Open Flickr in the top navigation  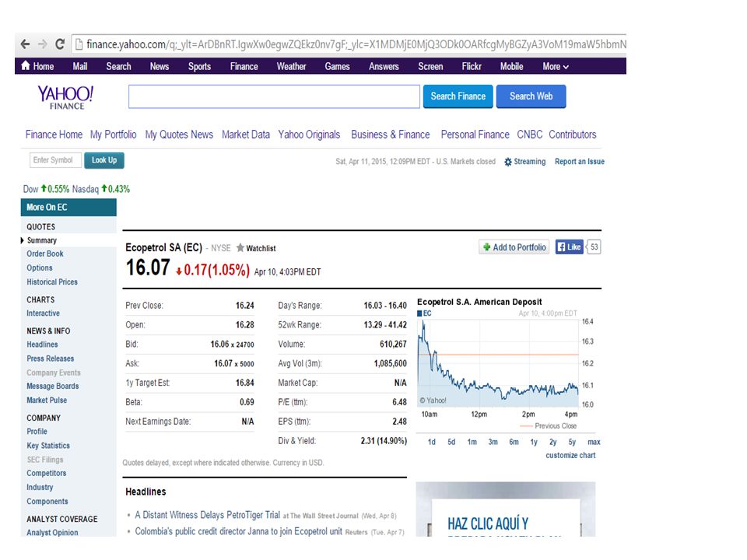click(x=472, y=67)
